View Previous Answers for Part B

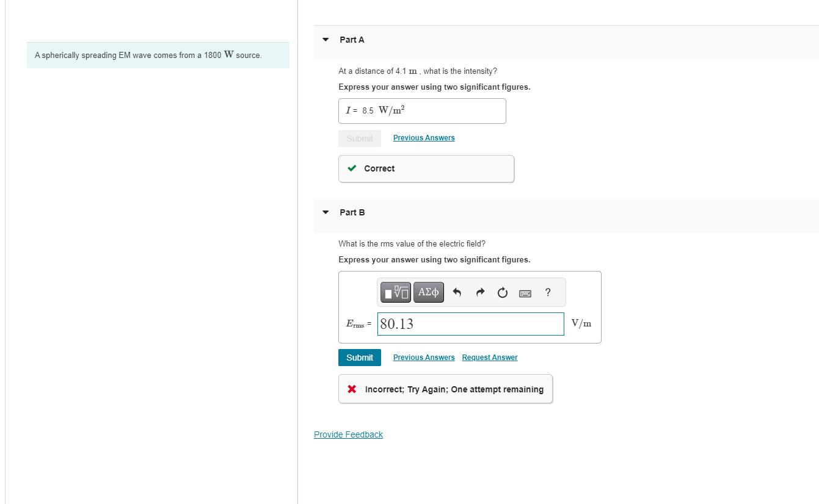[x=424, y=358]
